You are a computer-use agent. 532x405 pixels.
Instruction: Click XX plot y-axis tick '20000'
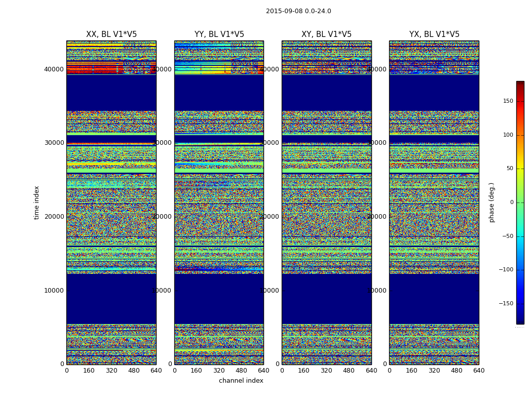pyautogui.click(x=54, y=217)
